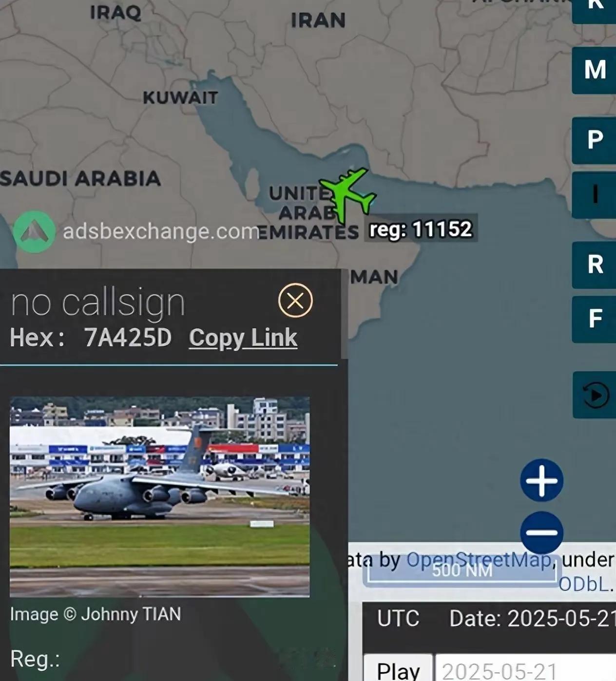Viewport: 616px width, 681px height.
Task: Click the K sidebar button
Action: coord(594,10)
